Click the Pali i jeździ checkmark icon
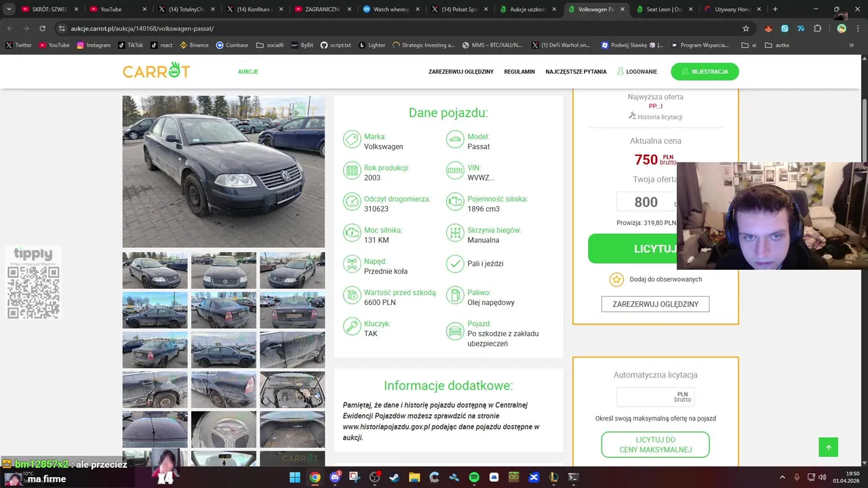 point(455,264)
